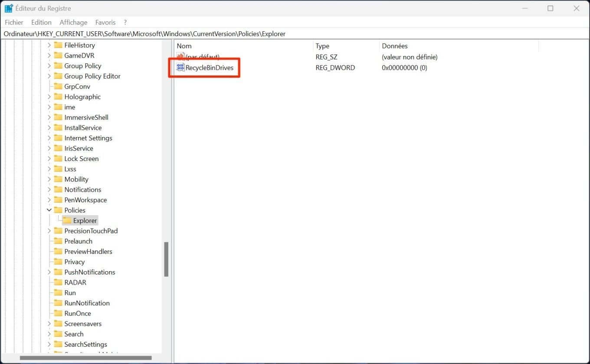The height and width of the screenshot is (364, 590).
Task: Select the PrecisionTouchPad key
Action: tap(91, 231)
